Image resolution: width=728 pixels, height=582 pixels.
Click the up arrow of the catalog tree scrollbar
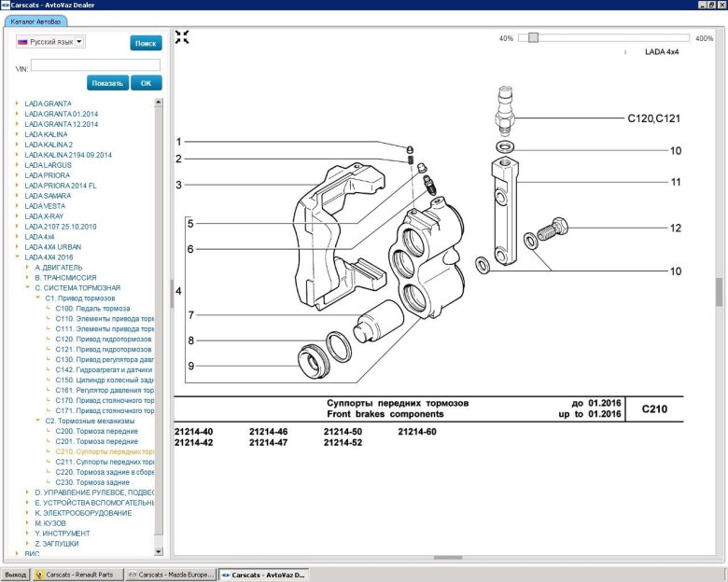159,100
